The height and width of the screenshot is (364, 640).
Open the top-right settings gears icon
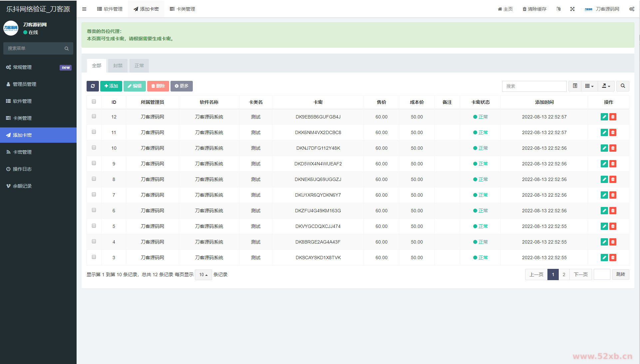pyautogui.click(x=632, y=9)
